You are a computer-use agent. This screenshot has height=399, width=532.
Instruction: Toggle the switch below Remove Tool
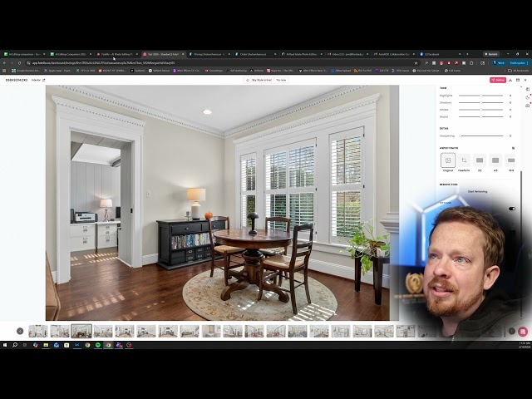click(512, 209)
